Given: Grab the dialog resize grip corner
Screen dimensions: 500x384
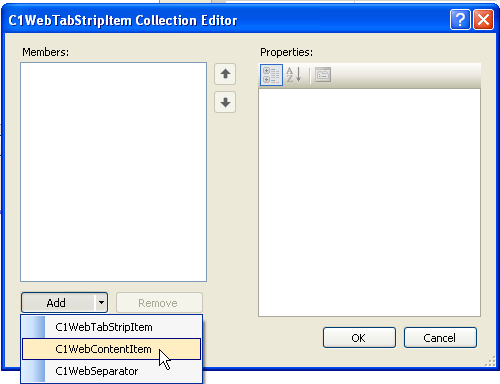Looking at the screenshot, I should [x=490, y=361].
